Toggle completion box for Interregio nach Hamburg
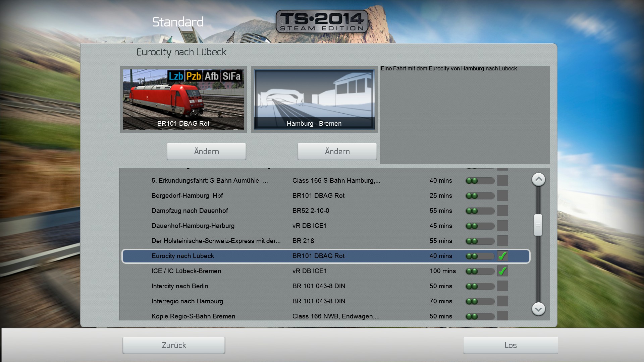Screen dimensions: 644x362 pos(502,301)
